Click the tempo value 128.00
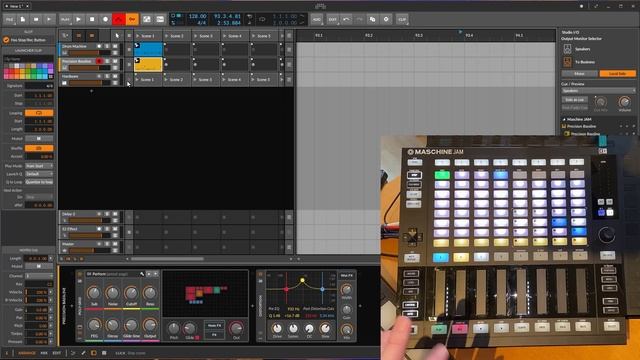 (198, 16)
